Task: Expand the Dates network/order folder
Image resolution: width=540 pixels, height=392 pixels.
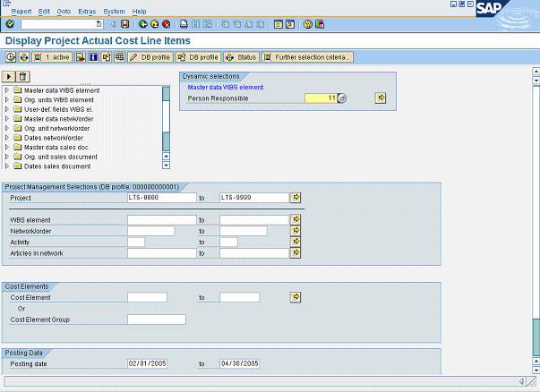Action: 7,138
